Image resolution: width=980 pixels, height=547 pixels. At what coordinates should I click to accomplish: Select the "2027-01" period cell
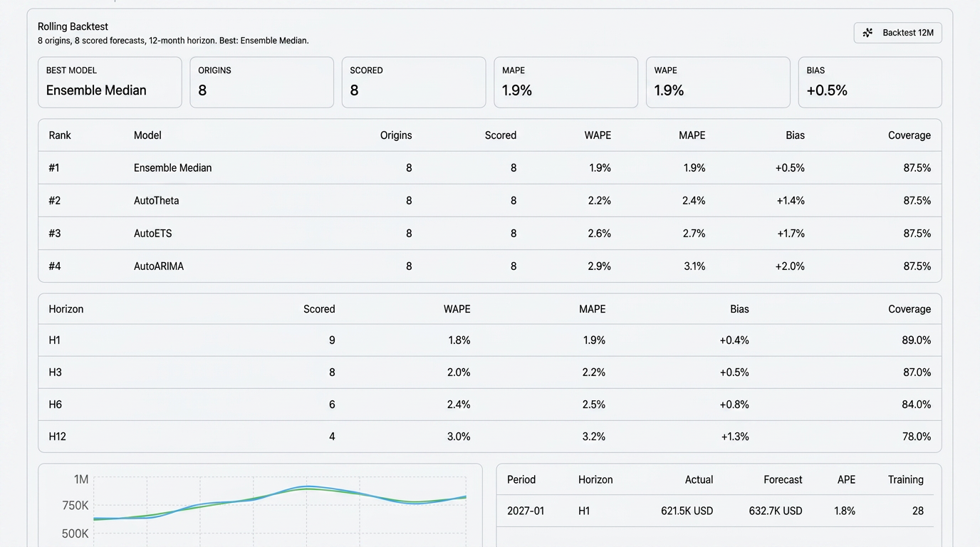pyautogui.click(x=526, y=511)
